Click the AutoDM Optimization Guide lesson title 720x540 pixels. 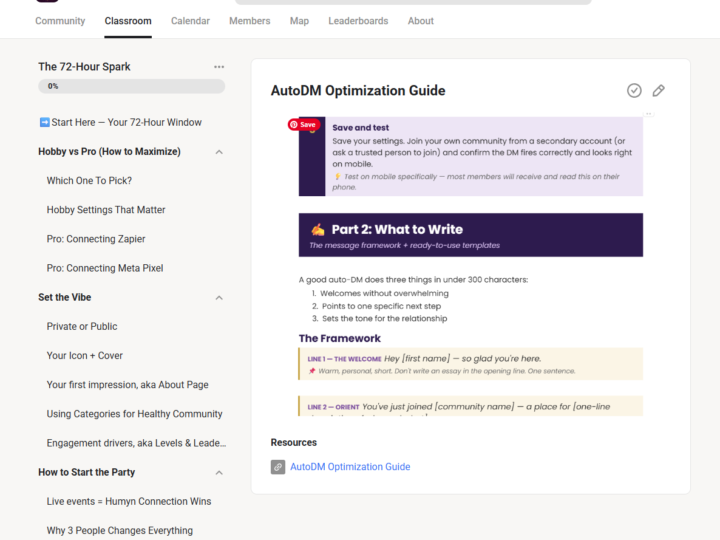(x=358, y=90)
